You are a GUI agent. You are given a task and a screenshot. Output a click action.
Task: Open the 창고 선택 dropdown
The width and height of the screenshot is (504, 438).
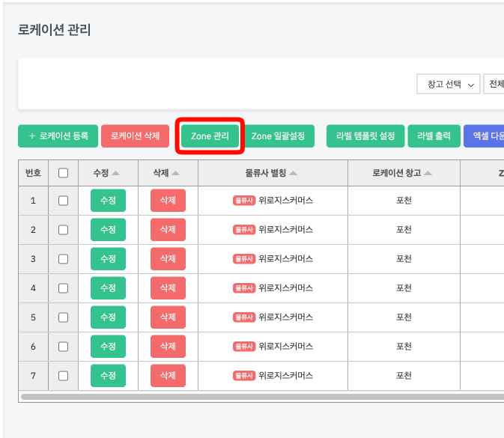pyautogui.click(x=448, y=85)
